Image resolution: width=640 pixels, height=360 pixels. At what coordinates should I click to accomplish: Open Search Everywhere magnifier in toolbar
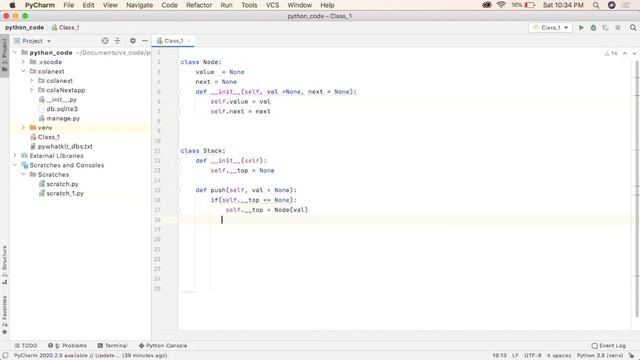click(x=633, y=27)
